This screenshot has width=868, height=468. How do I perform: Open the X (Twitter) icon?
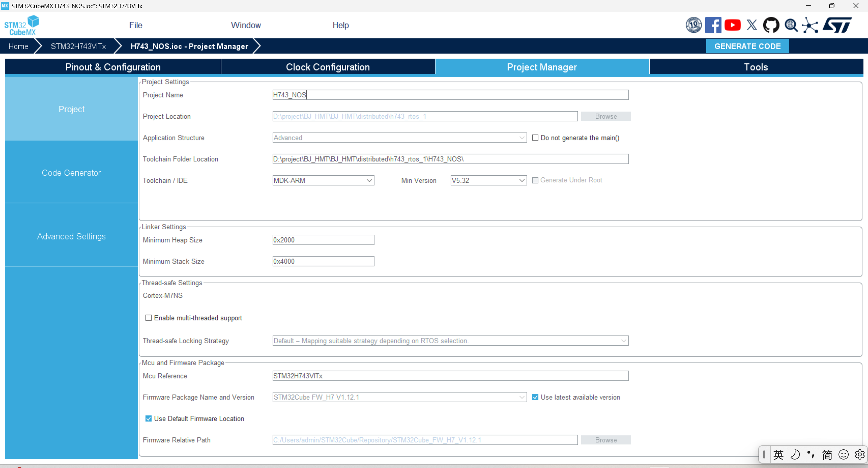pyautogui.click(x=752, y=25)
